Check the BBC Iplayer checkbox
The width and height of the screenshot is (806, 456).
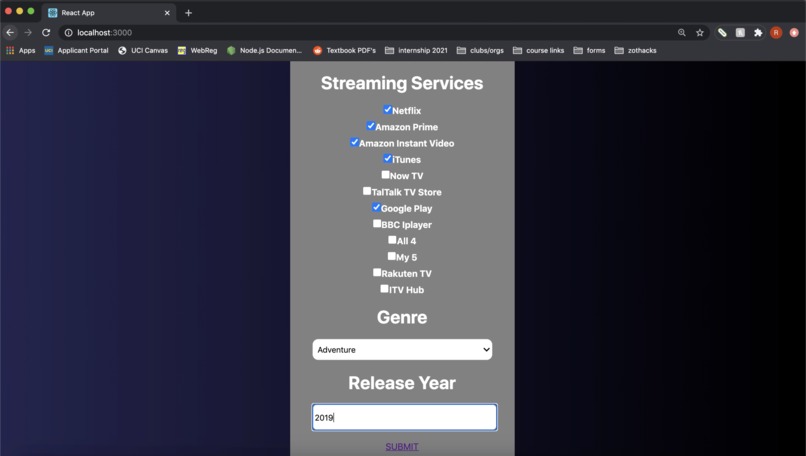click(377, 224)
